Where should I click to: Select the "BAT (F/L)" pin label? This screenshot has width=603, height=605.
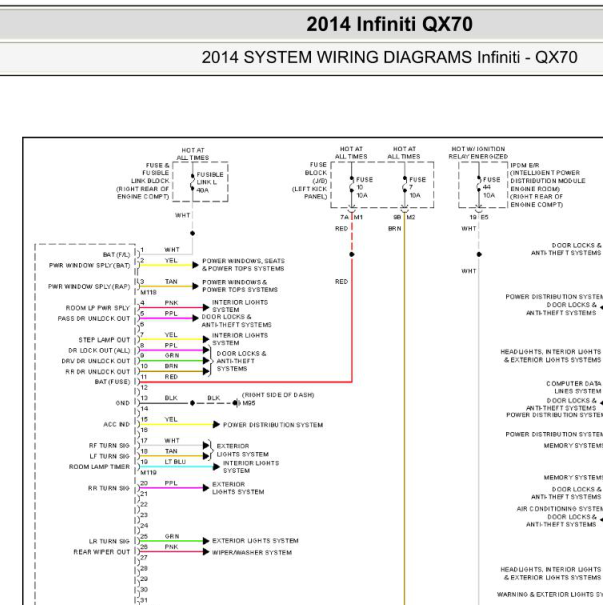[116, 255]
